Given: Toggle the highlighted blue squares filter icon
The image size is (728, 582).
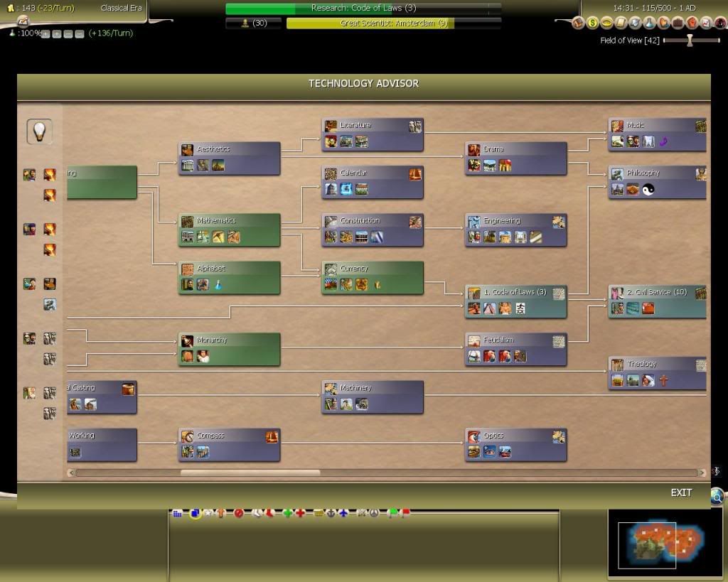Looking at the screenshot, I should pos(196,513).
